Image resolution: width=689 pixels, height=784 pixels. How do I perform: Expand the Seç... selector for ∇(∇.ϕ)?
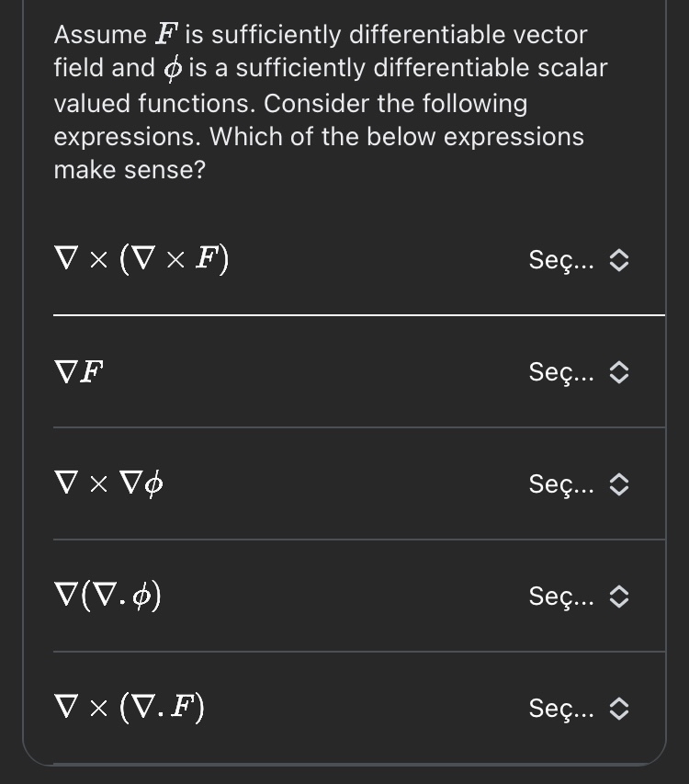577,597
